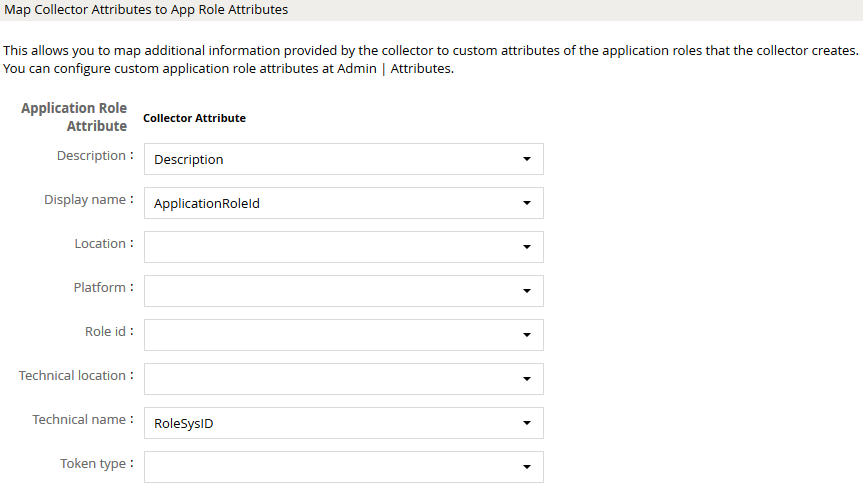Click the Application Role Attribute column heading

[74, 117]
